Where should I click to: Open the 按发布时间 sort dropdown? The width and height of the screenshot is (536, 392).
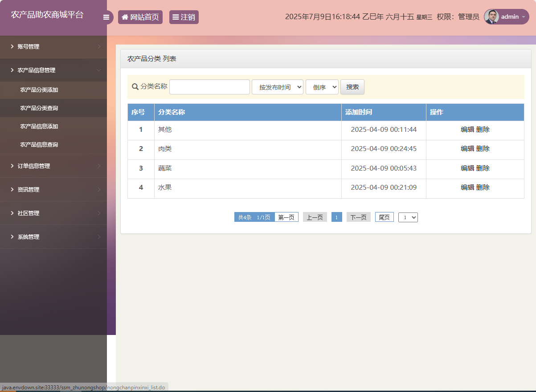[277, 87]
